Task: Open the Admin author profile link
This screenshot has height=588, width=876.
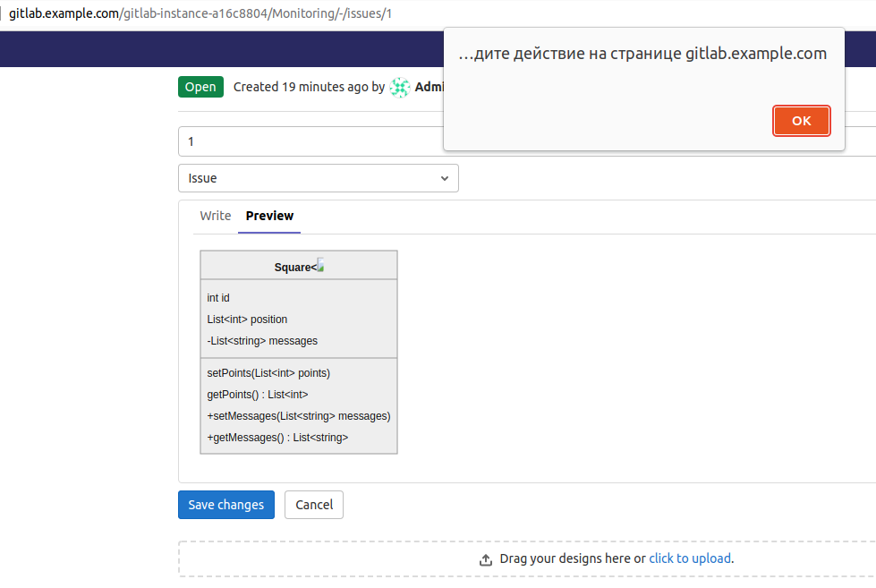Action: (429, 87)
